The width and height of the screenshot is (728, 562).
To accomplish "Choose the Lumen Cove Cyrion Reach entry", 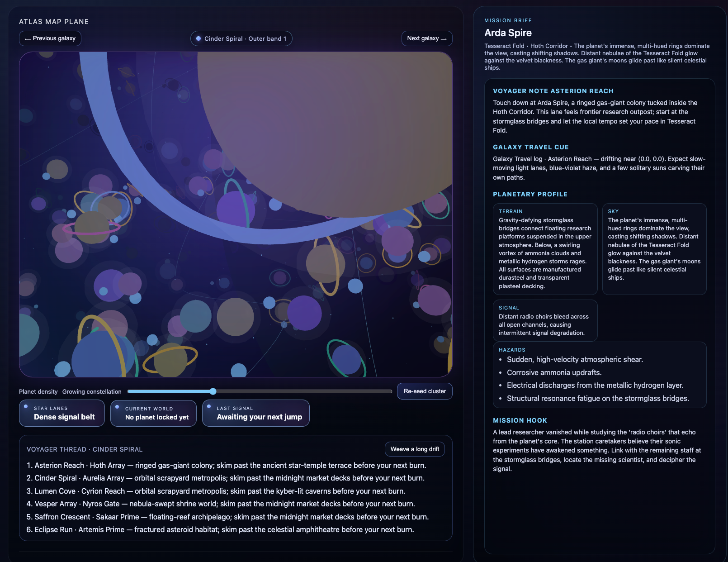I will (216, 491).
